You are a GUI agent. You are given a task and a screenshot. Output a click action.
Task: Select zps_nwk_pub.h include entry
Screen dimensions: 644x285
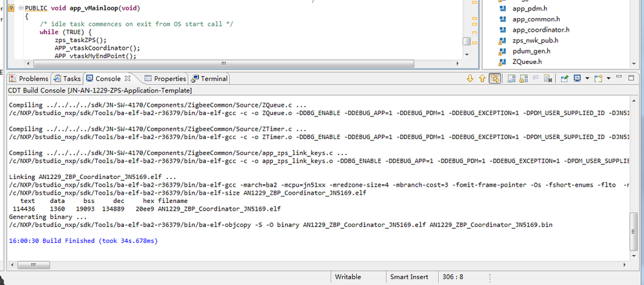[535, 40]
